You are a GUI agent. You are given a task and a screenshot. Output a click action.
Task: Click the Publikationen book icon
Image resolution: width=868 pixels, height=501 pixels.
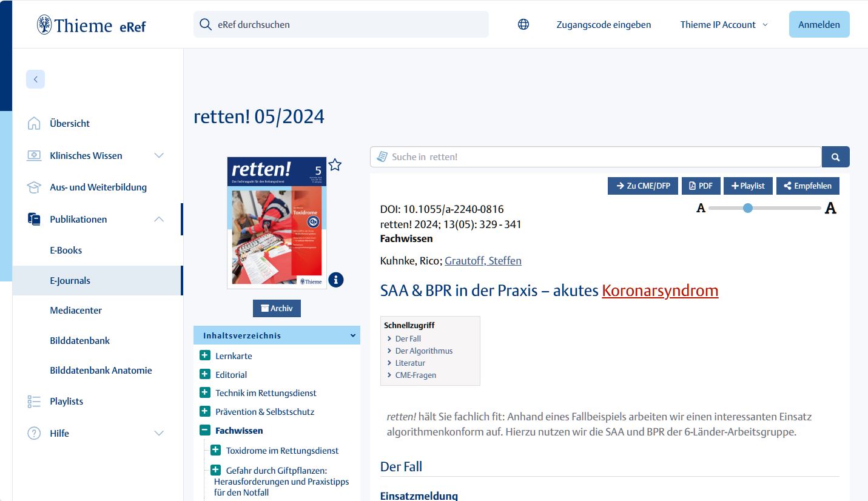click(34, 220)
